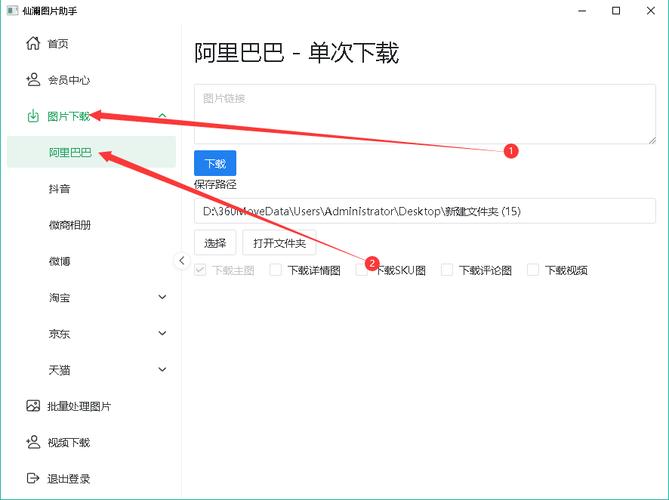Click the member center person icon
This screenshot has height=500, width=669.
[33, 79]
